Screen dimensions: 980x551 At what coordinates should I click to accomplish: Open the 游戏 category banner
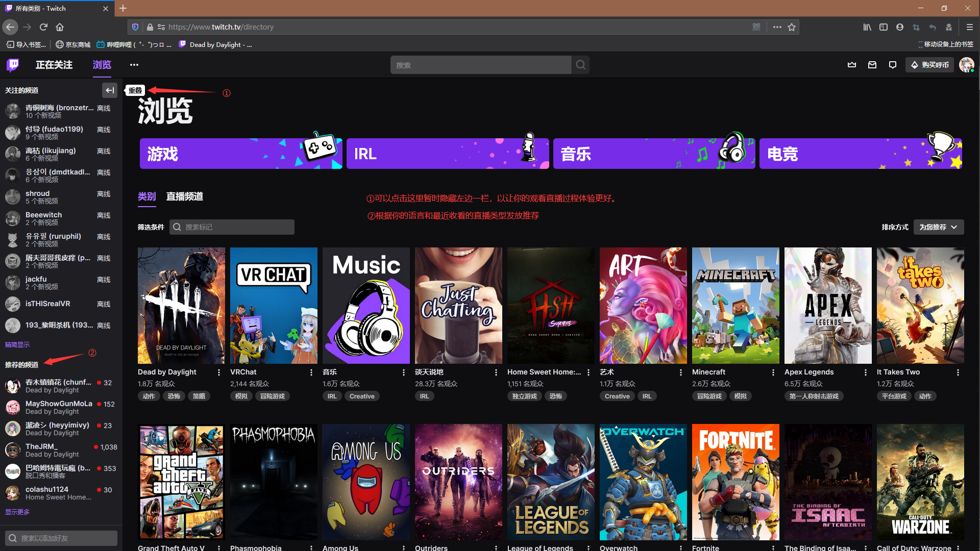tap(240, 154)
